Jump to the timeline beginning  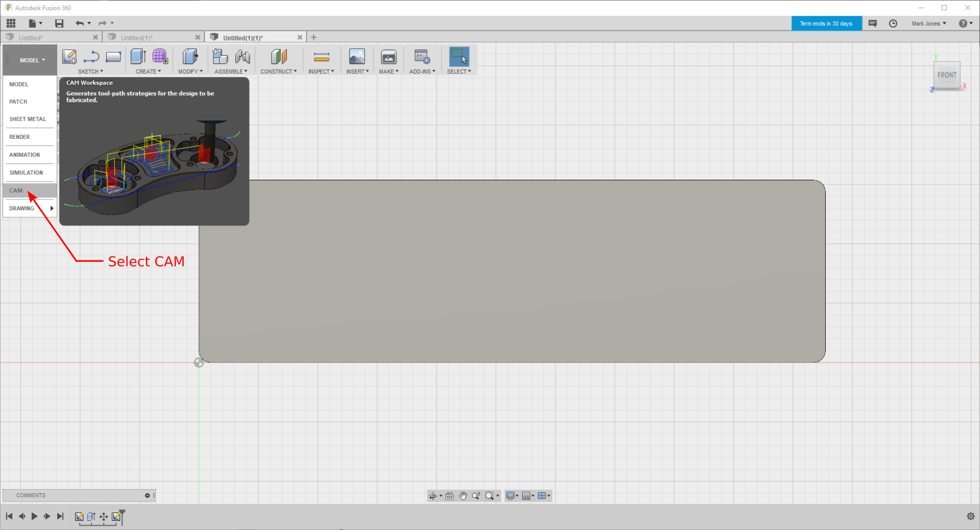tap(9, 516)
